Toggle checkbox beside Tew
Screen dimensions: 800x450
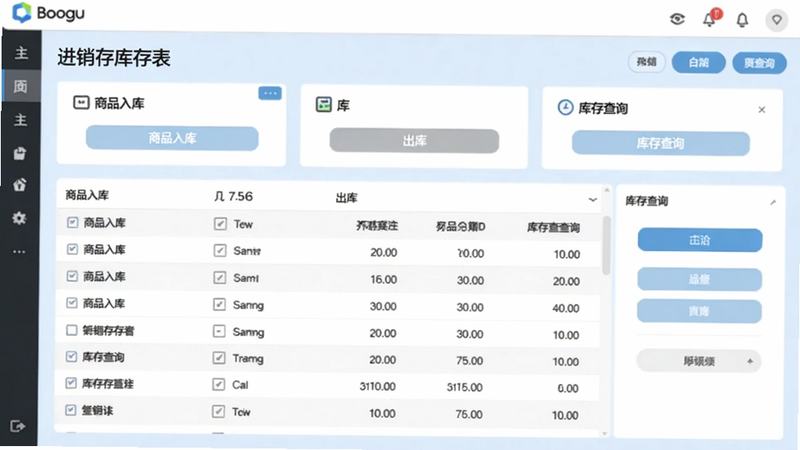[220, 223]
